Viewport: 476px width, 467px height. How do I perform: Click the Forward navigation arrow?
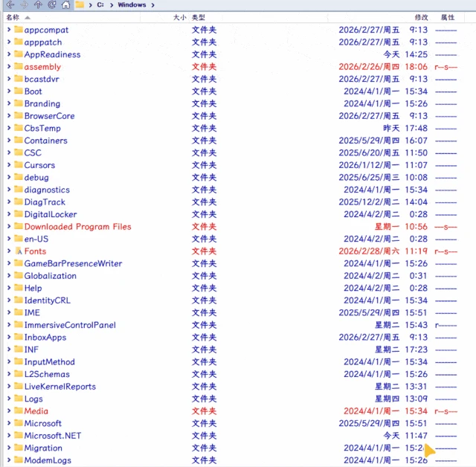[x=24, y=4]
